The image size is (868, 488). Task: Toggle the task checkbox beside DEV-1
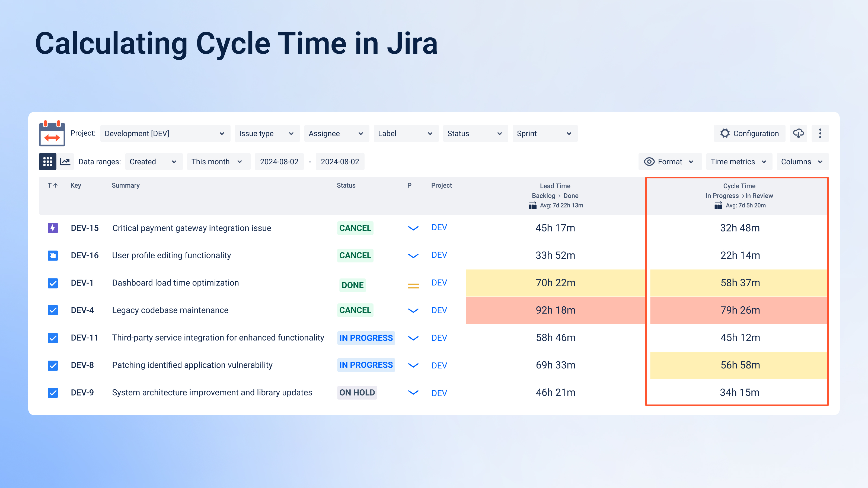(x=53, y=283)
